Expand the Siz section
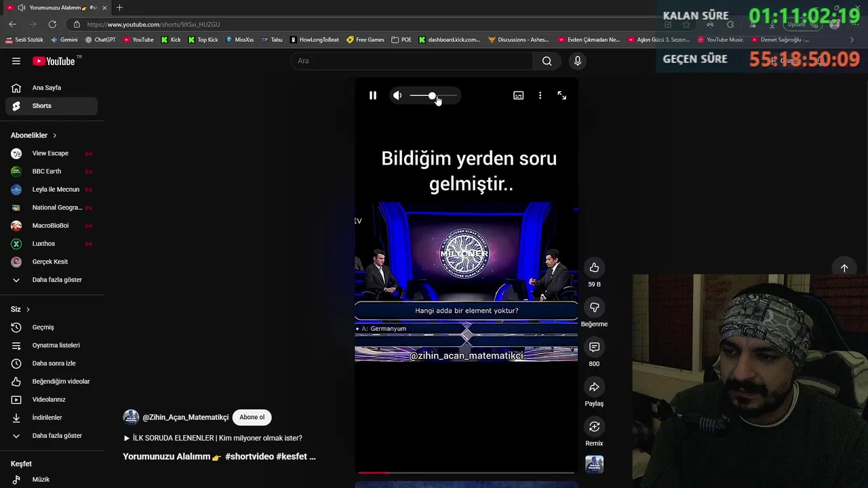The image size is (868, 488). click(x=20, y=309)
